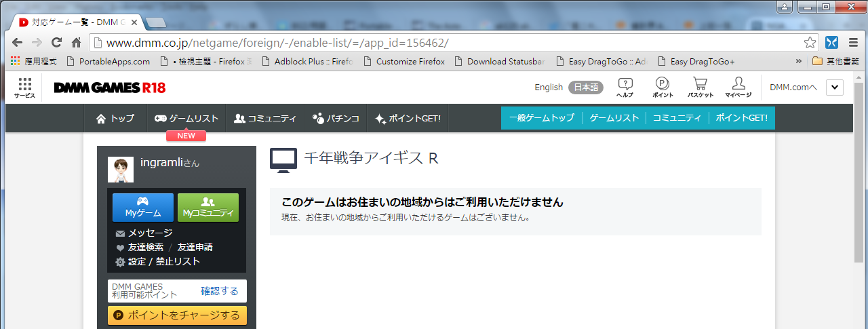Click the ingramli user avatar
Image resolution: width=868 pixels, height=329 pixels.
pyautogui.click(x=121, y=170)
